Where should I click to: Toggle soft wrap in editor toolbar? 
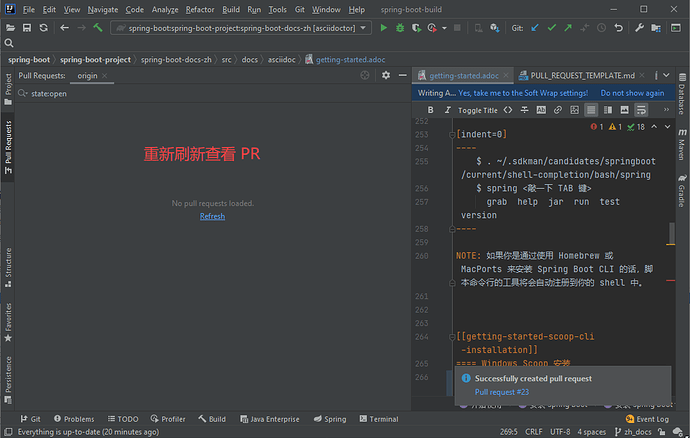tap(641, 110)
